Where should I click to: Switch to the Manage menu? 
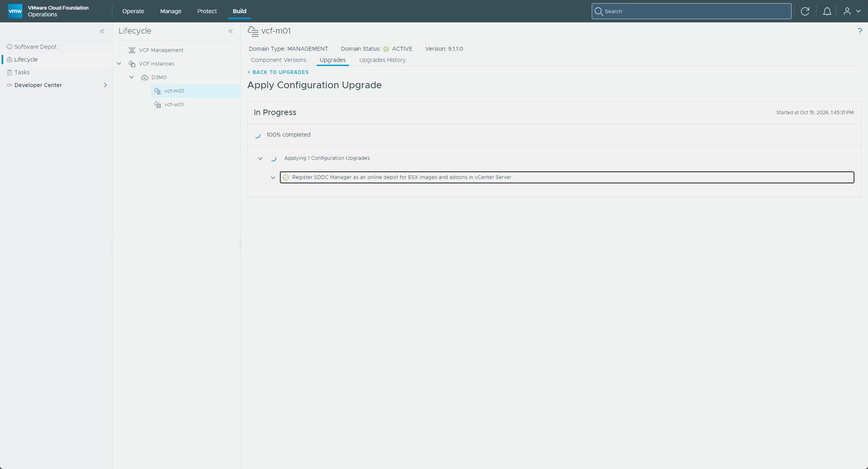click(x=171, y=11)
